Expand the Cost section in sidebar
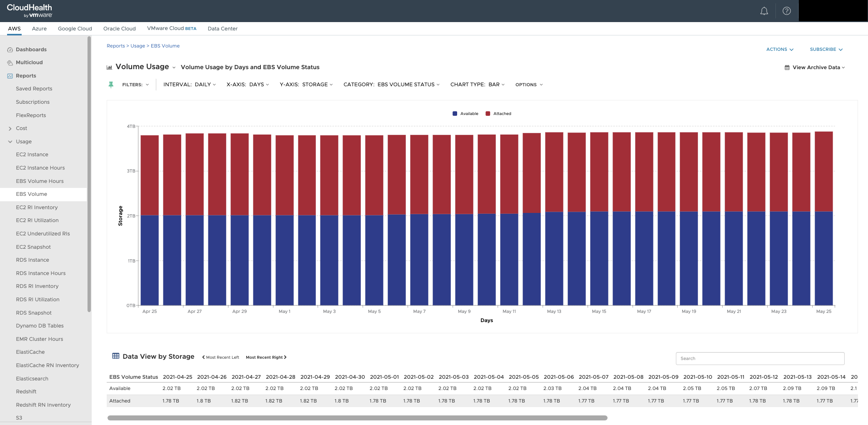This screenshot has width=868, height=425. click(x=10, y=128)
